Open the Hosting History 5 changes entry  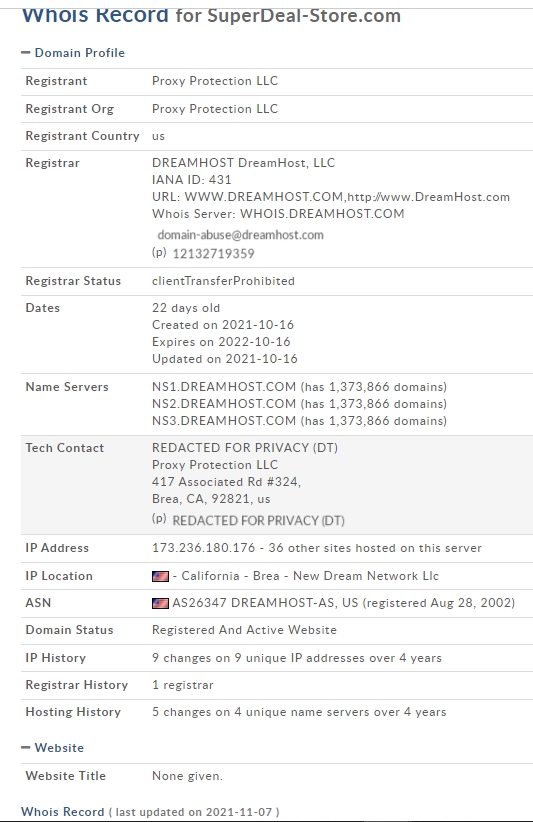pos(299,712)
